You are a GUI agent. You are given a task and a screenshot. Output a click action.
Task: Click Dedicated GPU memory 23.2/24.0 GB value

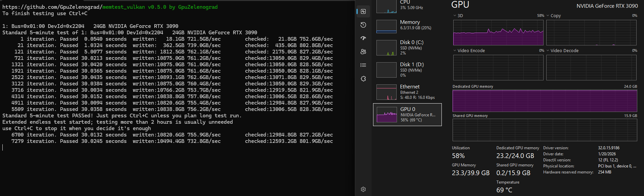pos(515,156)
